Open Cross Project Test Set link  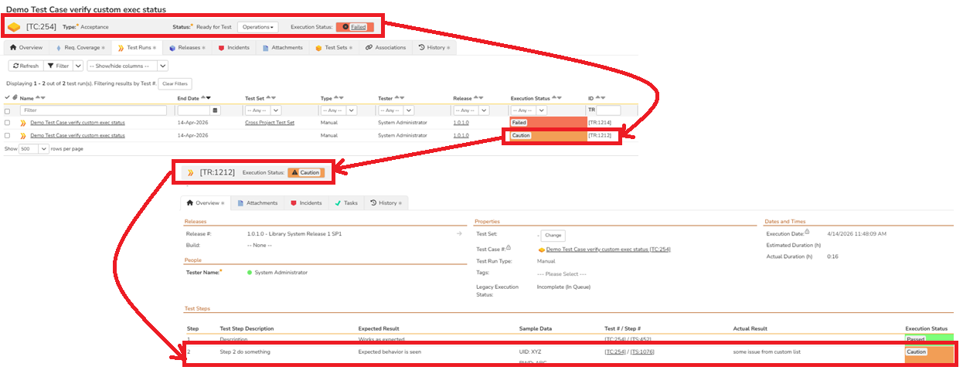click(x=270, y=123)
